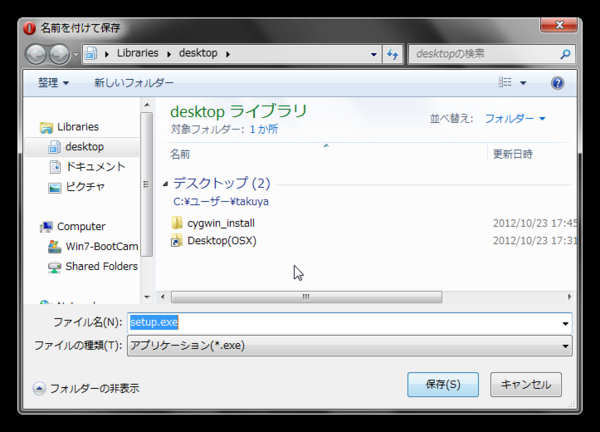Open the help icon
600x432 pixels.
coord(558,83)
